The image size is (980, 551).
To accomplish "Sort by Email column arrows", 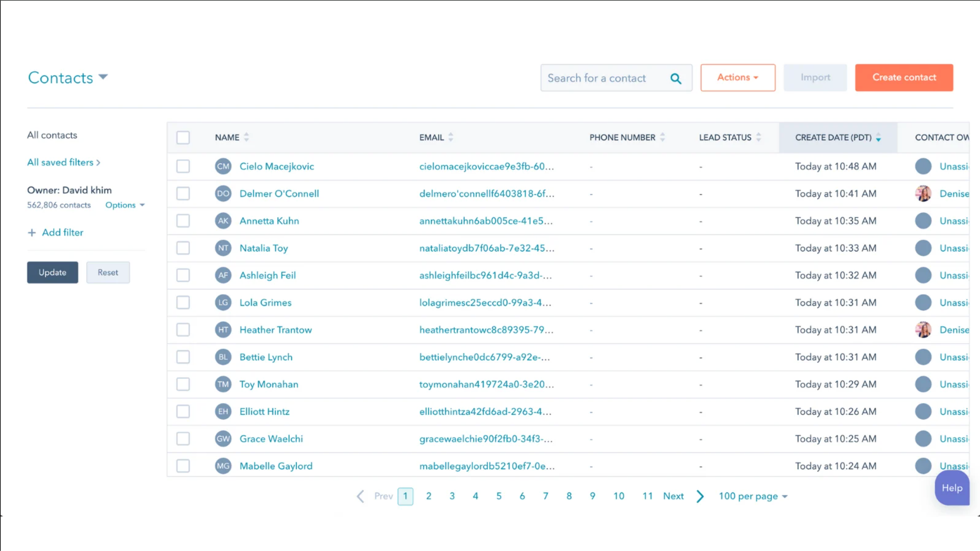I will click(451, 137).
